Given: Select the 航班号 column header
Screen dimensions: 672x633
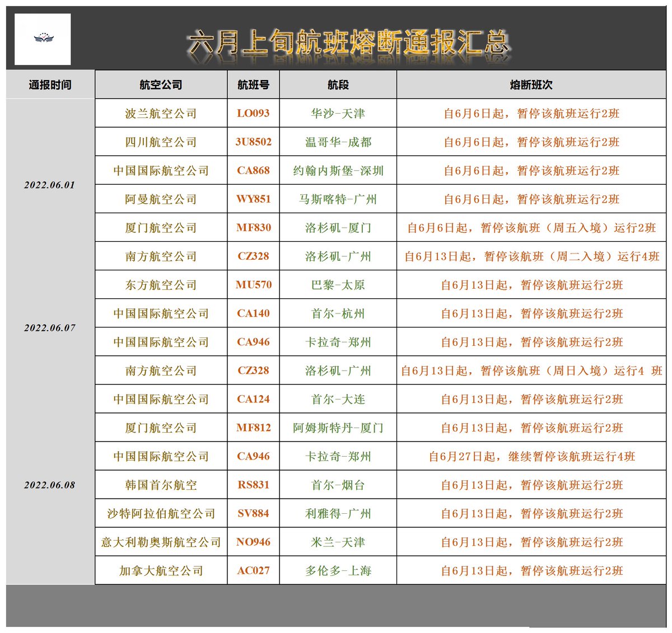Looking at the screenshot, I should (254, 85).
